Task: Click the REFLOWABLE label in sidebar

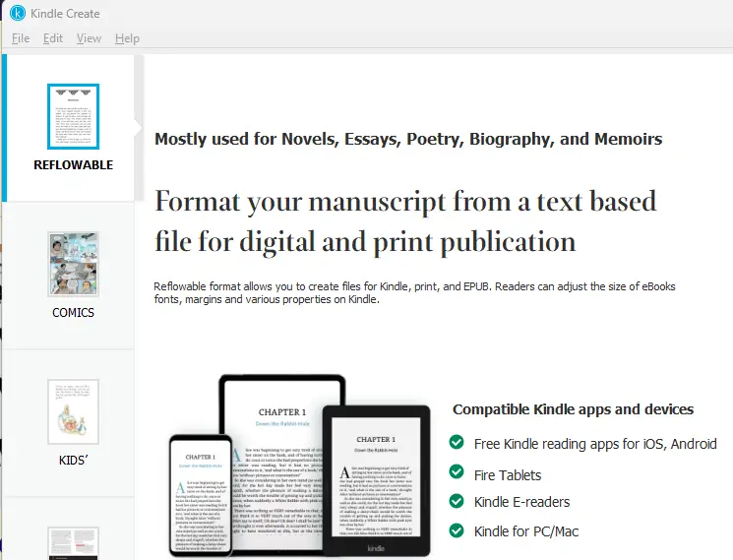Action: [x=73, y=165]
